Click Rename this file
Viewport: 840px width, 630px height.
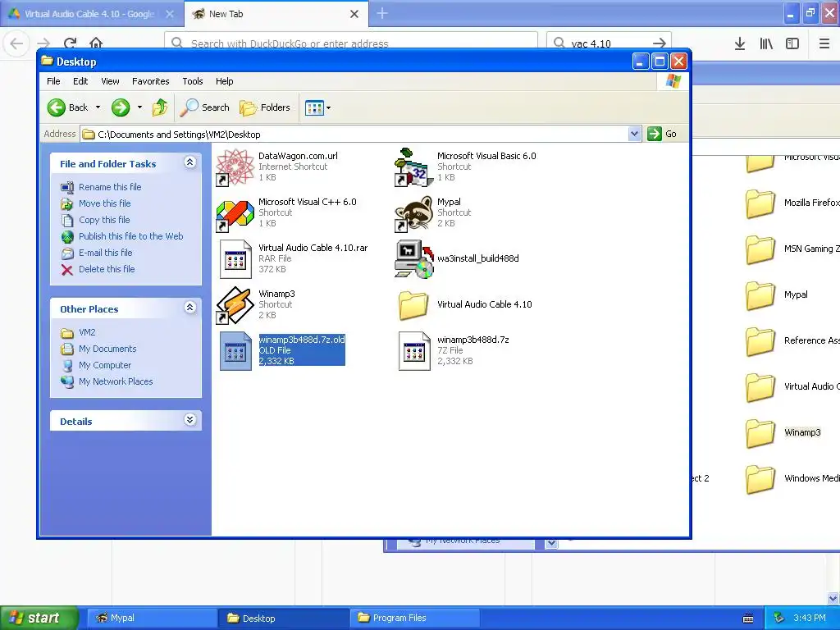[110, 187]
